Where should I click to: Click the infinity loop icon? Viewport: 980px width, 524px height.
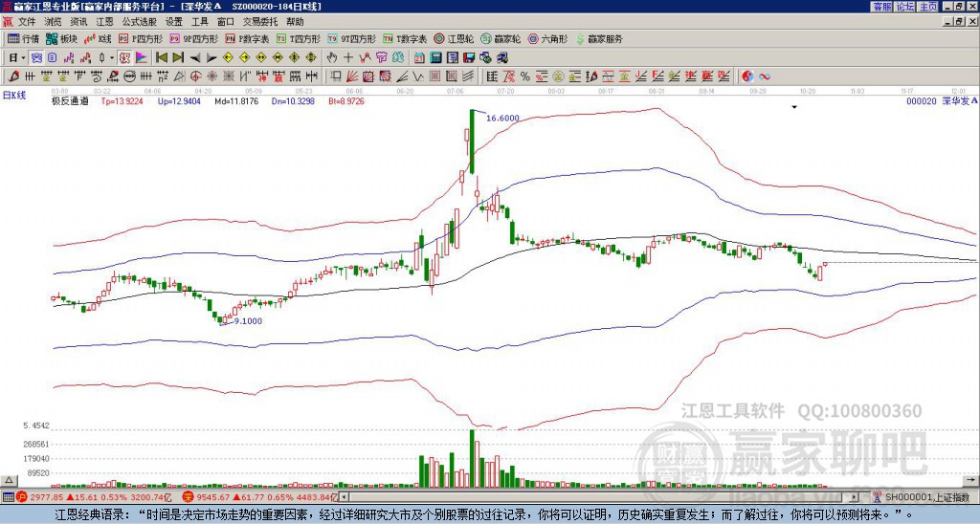pyautogui.click(x=764, y=76)
